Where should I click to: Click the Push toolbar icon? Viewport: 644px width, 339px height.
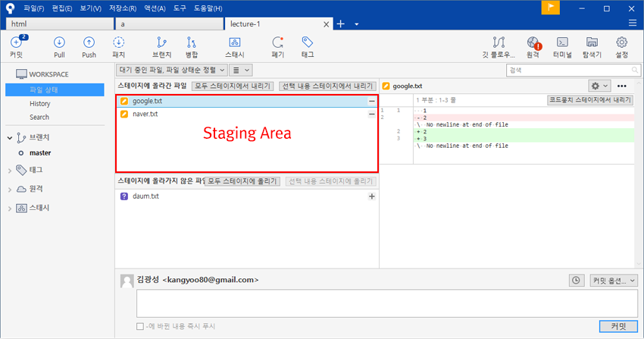[x=89, y=46]
